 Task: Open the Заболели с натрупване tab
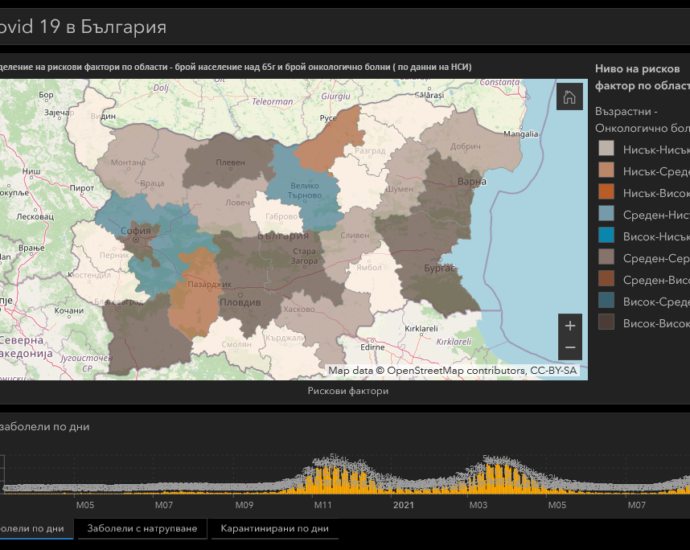coord(142,528)
